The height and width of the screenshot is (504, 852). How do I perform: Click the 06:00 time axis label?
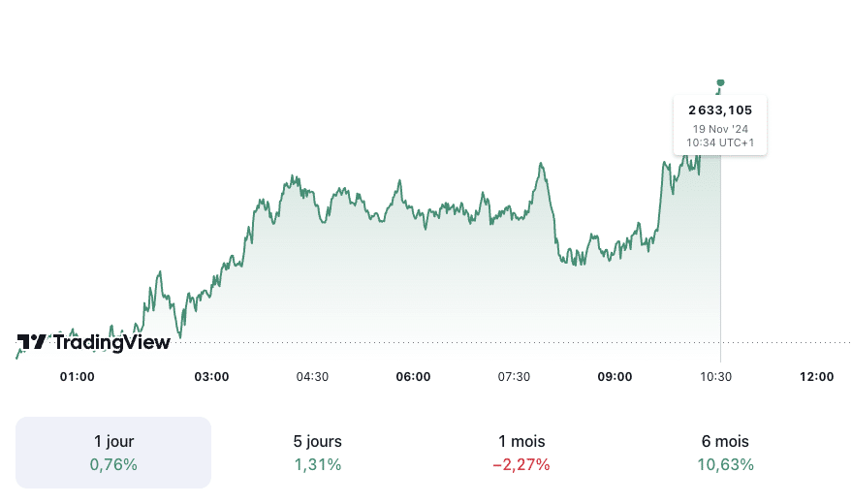[x=414, y=376]
